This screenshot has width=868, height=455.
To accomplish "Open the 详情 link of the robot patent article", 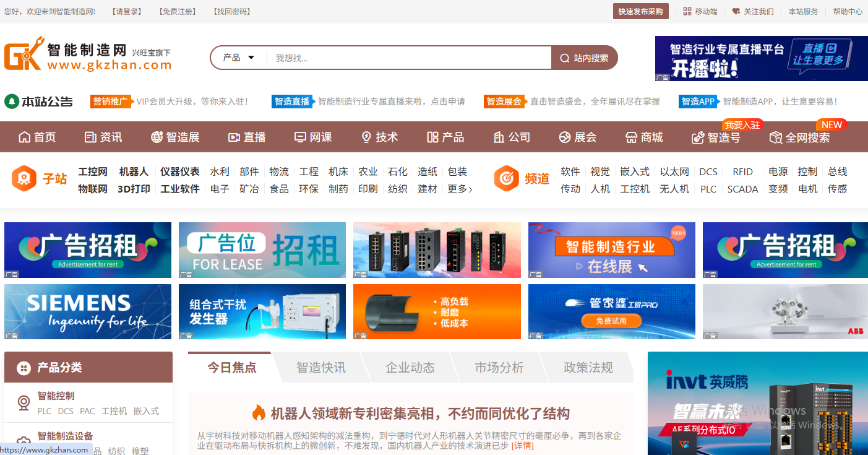I will (x=523, y=444).
